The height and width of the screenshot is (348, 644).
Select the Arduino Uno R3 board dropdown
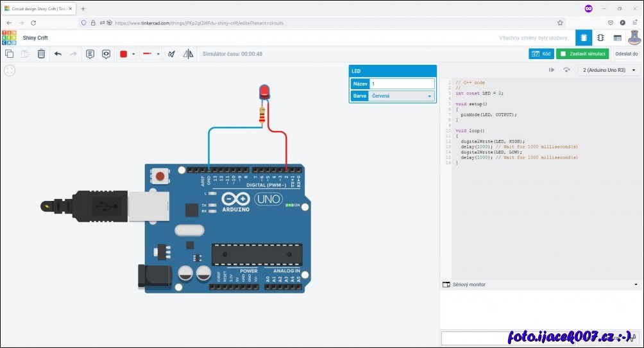609,70
